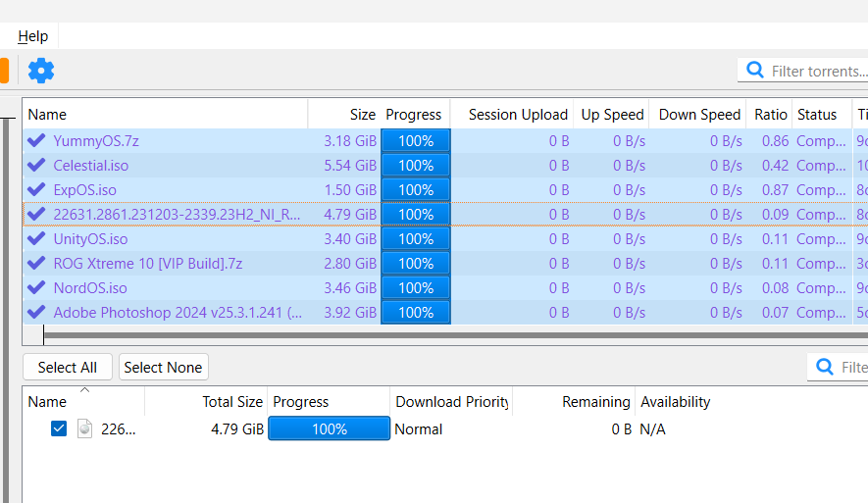Click the 226... file name in content list
The height and width of the screenshot is (503, 868).
point(118,428)
